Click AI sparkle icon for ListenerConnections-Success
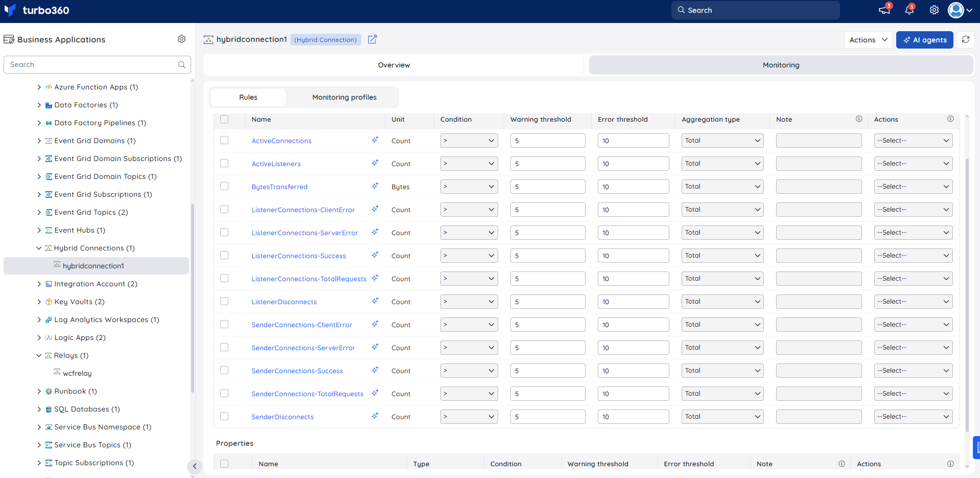 (375, 255)
